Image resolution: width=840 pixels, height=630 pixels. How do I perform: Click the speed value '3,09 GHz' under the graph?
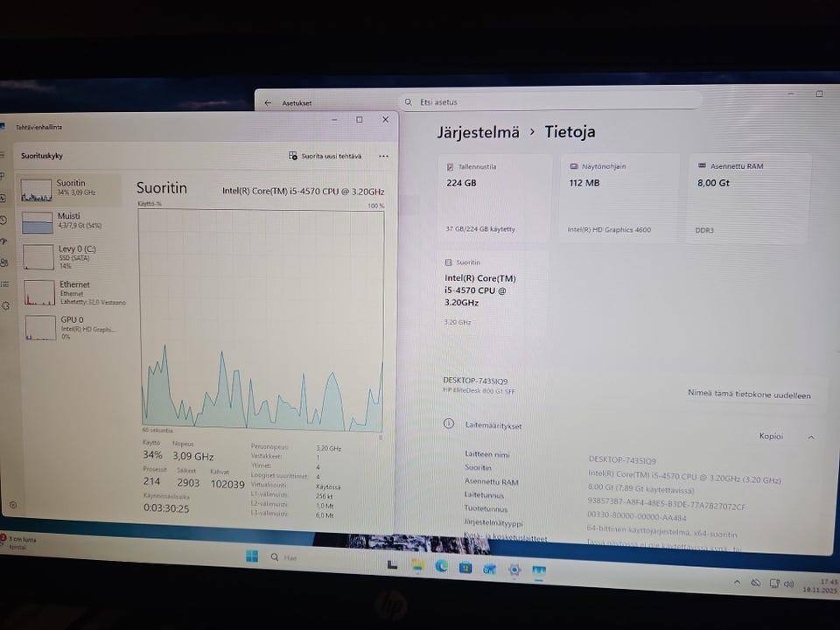click(x=192, y=456)
